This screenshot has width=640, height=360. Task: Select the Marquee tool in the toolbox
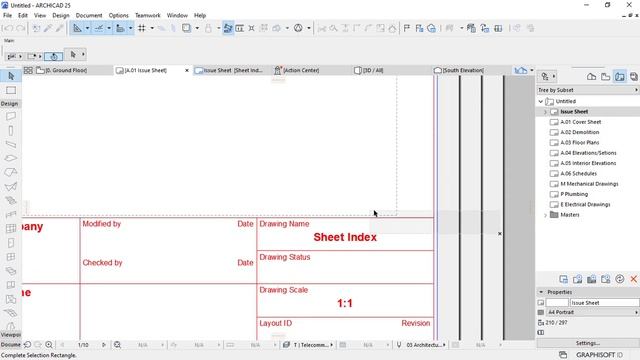coord(11,90)
